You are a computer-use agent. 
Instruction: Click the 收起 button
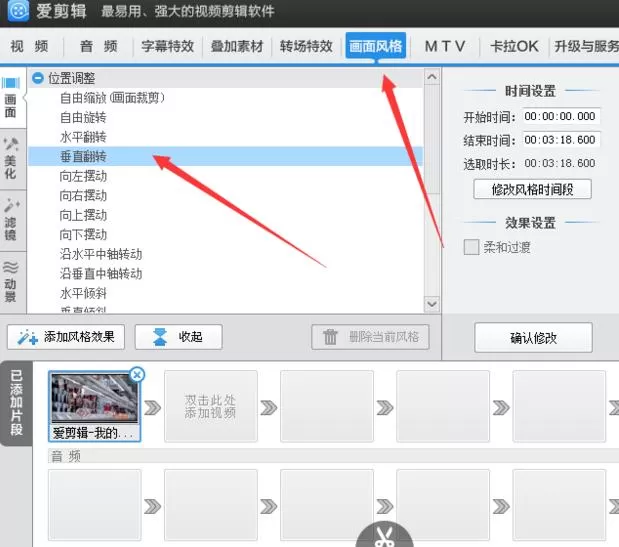coord(178,337)
